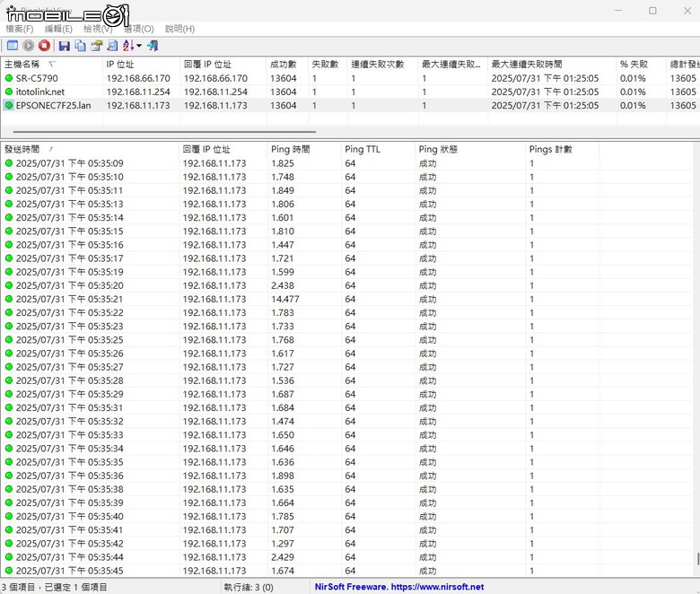Click 回覆 IP 位址 header in ping log
The image size is (700, 594).
pyautogui.click(x=223, y=150)
